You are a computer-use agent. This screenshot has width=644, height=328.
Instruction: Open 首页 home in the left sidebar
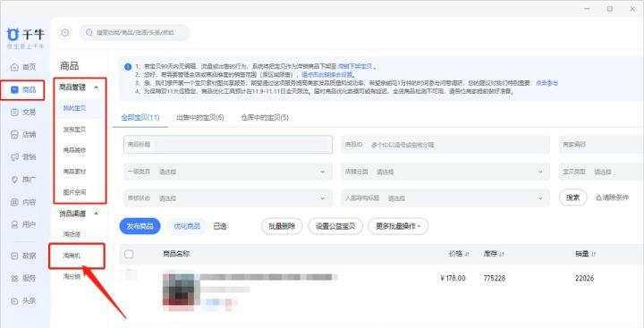point(23,66)
